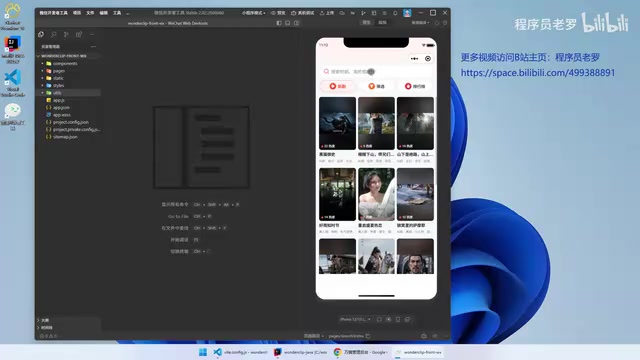Open the 项目 menu

tap(77, 13)
